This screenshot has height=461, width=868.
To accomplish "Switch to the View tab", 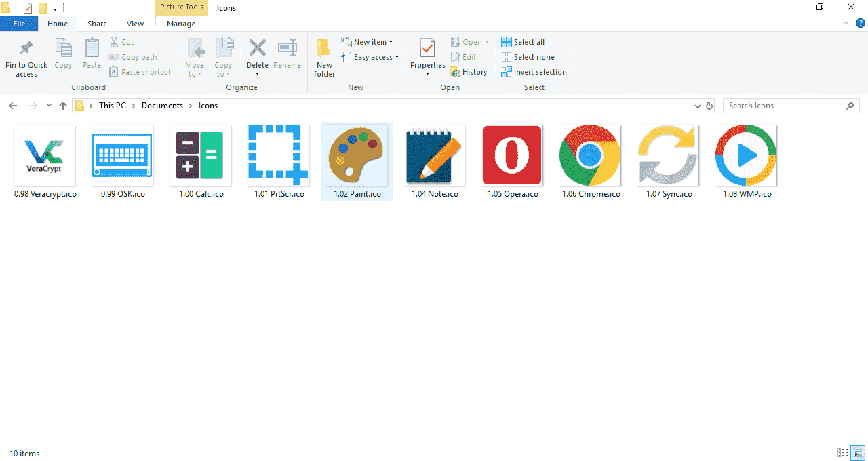I will tap(136, 24).
